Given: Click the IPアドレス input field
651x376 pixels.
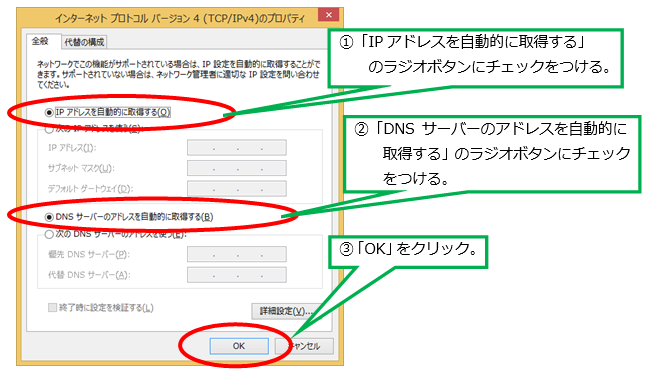Looking at the screenshot, I should [237, 147].
